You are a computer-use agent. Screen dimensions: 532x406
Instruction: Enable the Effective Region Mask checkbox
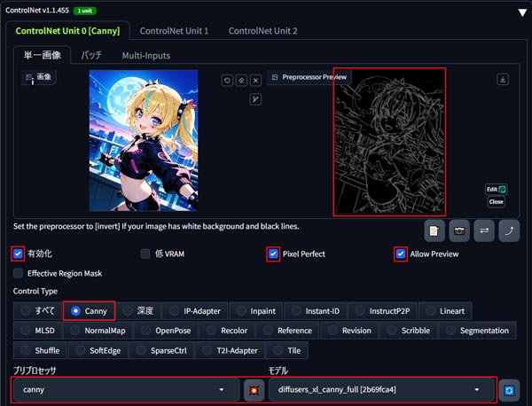click(18, 273)
